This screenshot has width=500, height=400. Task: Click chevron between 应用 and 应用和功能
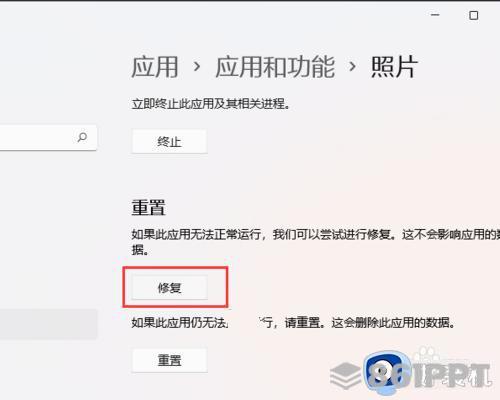pos(197,67)
